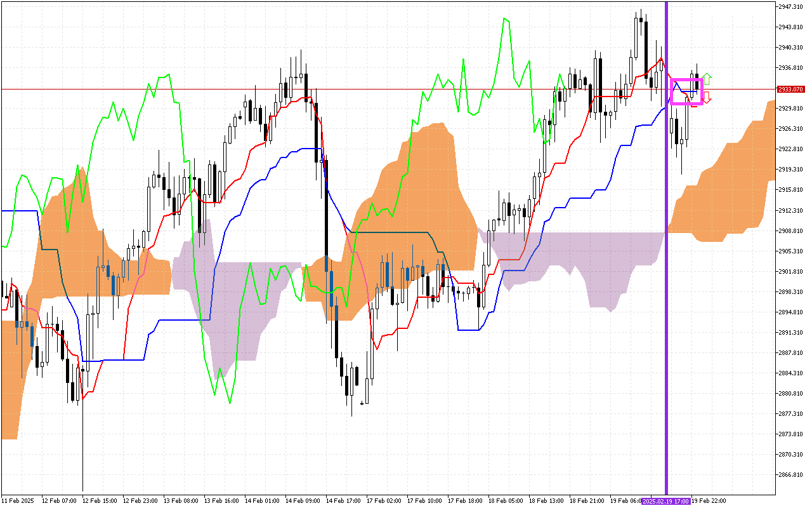The width and height of the screenshot is (812, 508).
Task: Click the 14 Feb 09:00 time label
Action: pos(303,501)
